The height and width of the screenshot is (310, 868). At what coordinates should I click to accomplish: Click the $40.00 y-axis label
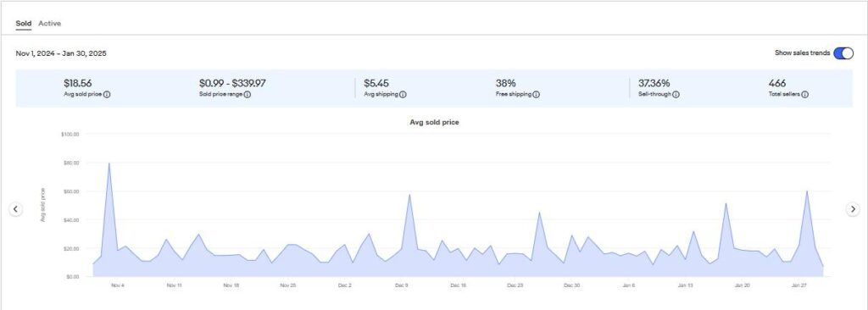[72, 220]
